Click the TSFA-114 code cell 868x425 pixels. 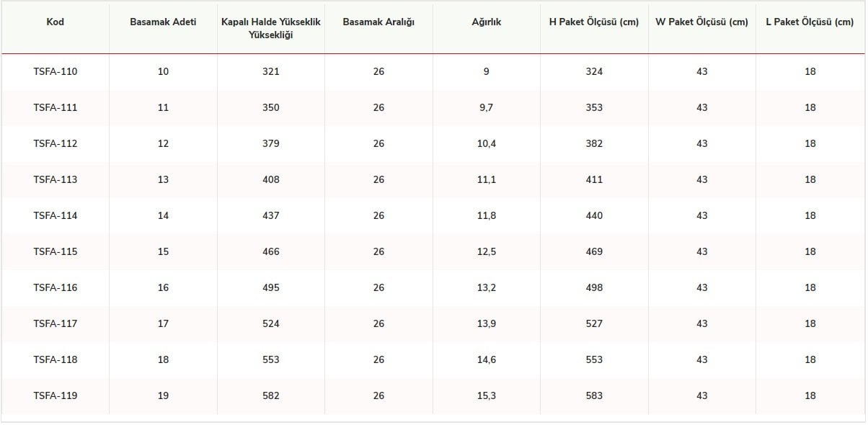click(x=56, y=215)
